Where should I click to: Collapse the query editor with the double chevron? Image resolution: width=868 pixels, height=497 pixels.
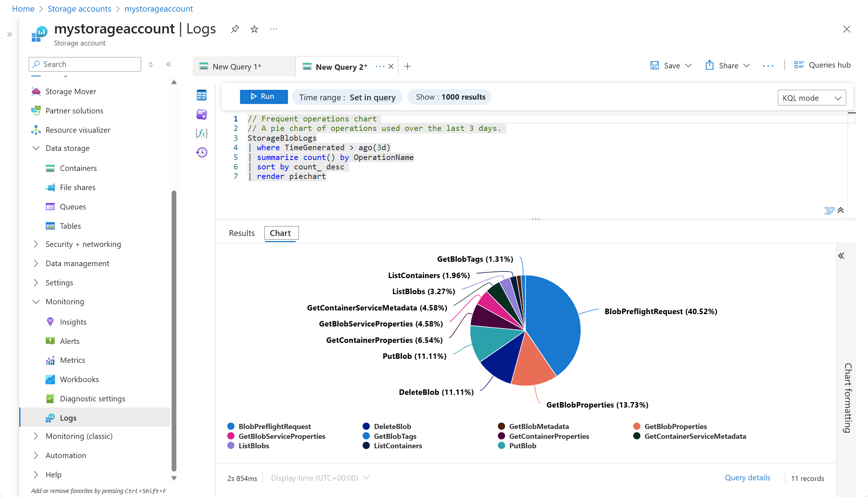(x=841, y=210)
